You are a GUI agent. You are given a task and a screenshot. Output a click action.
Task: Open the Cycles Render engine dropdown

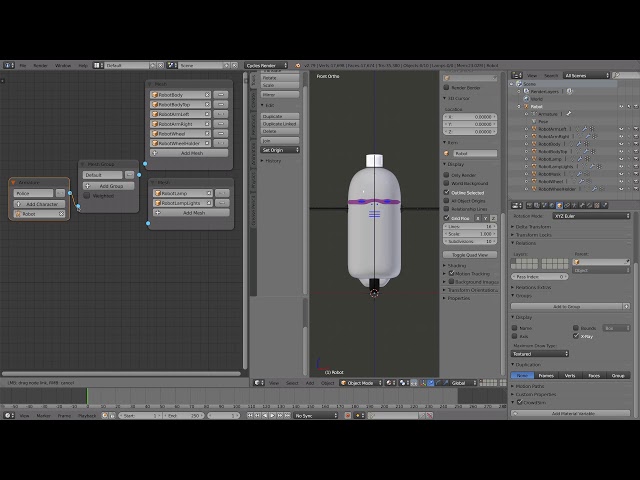coord(266,65)
